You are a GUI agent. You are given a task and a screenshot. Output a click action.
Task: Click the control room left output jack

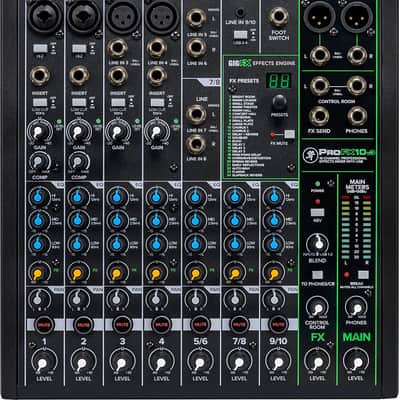(319, 85)
